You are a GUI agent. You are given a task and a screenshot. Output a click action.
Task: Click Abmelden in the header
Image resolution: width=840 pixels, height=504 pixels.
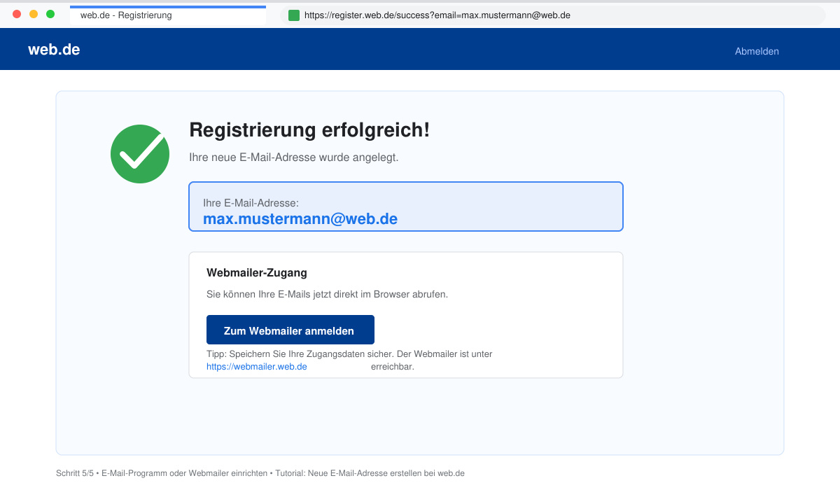pyautogui.click(x=757, y=51)
